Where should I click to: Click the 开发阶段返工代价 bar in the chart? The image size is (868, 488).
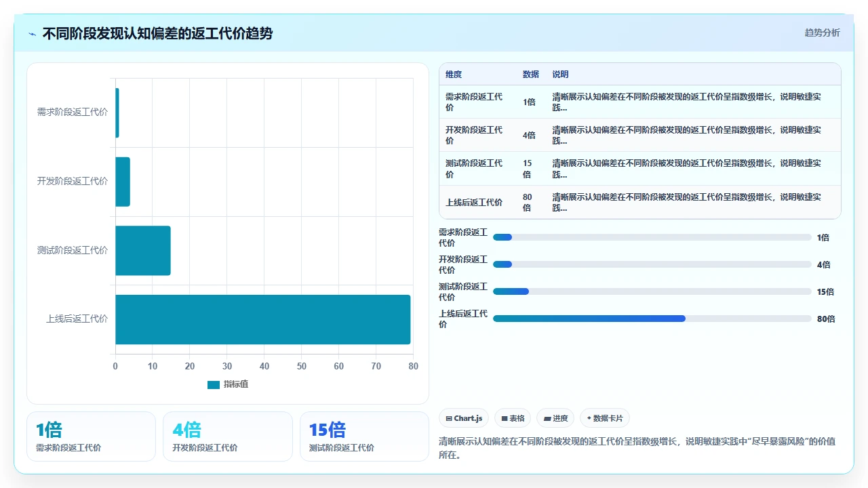click(x=123, y=182)
